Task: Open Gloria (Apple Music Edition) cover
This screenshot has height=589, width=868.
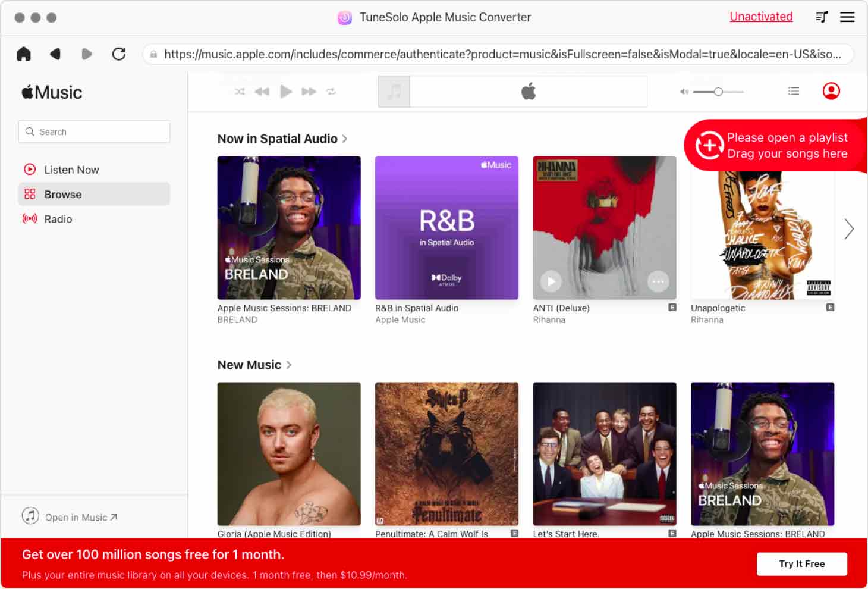Action: 289,454
